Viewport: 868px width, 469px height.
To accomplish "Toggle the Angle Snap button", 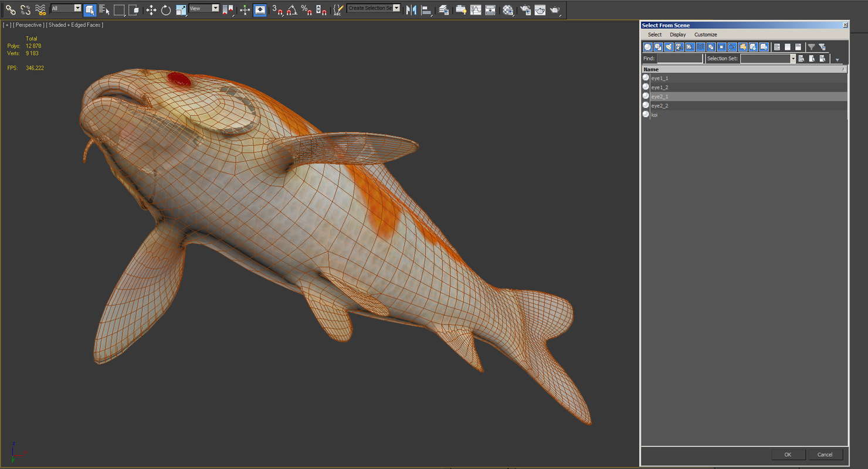I will pyautogui.click(x=291, y=10).
